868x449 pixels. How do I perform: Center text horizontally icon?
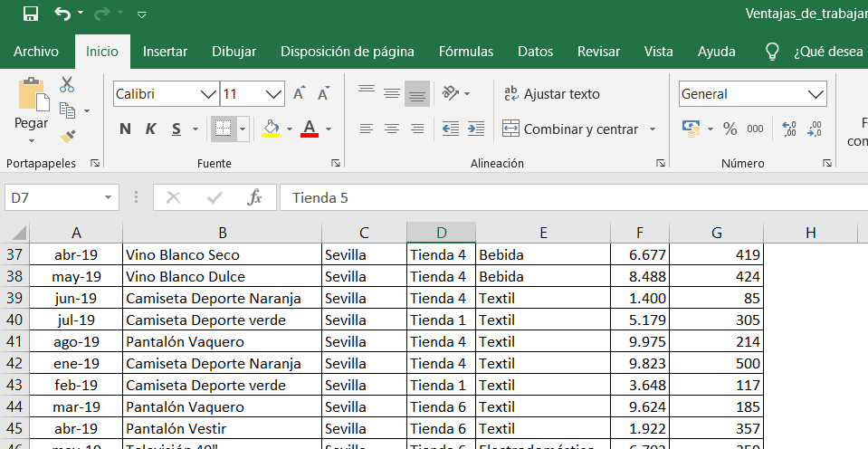(392, 129)
